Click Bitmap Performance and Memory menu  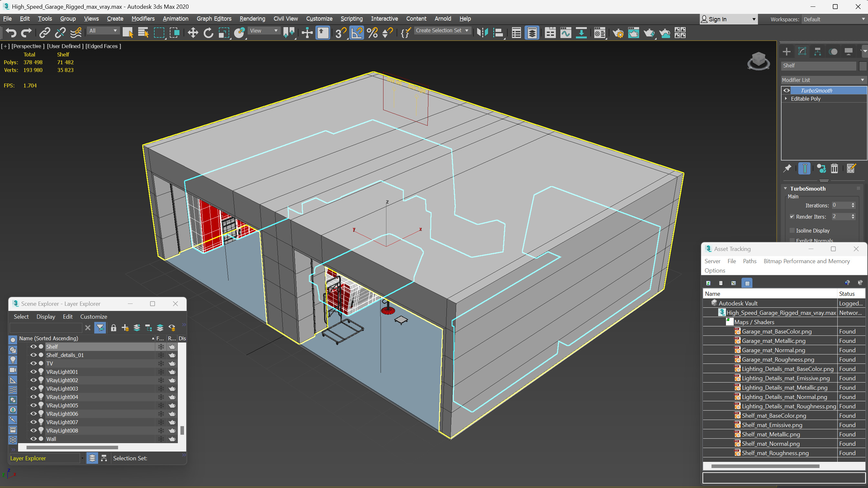(x=806, y=261)
